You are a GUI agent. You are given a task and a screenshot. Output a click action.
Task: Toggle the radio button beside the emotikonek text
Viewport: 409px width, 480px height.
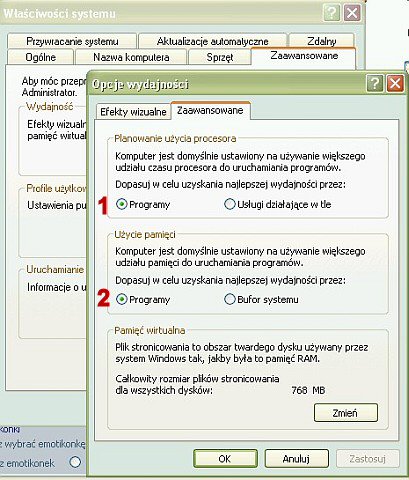point(75,462)
